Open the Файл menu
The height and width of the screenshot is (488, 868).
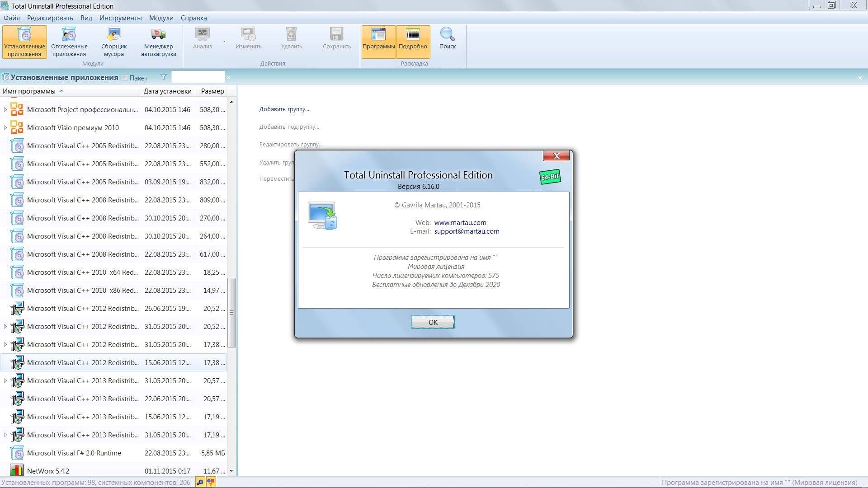point(12,18)
